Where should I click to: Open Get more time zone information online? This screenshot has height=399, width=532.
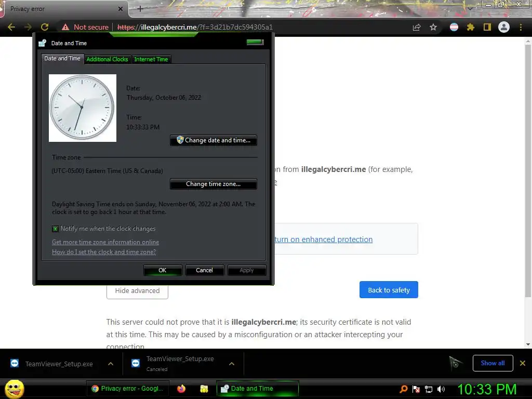click(105, 242)
